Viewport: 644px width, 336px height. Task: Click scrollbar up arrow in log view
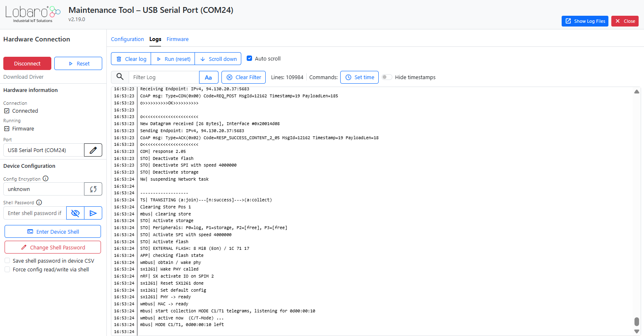click(x=637, y=92)
